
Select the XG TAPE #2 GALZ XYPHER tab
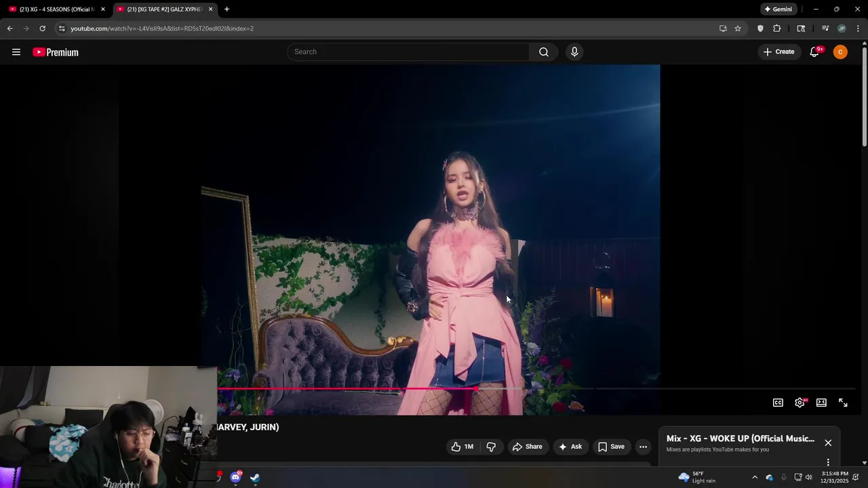[164, 9]
